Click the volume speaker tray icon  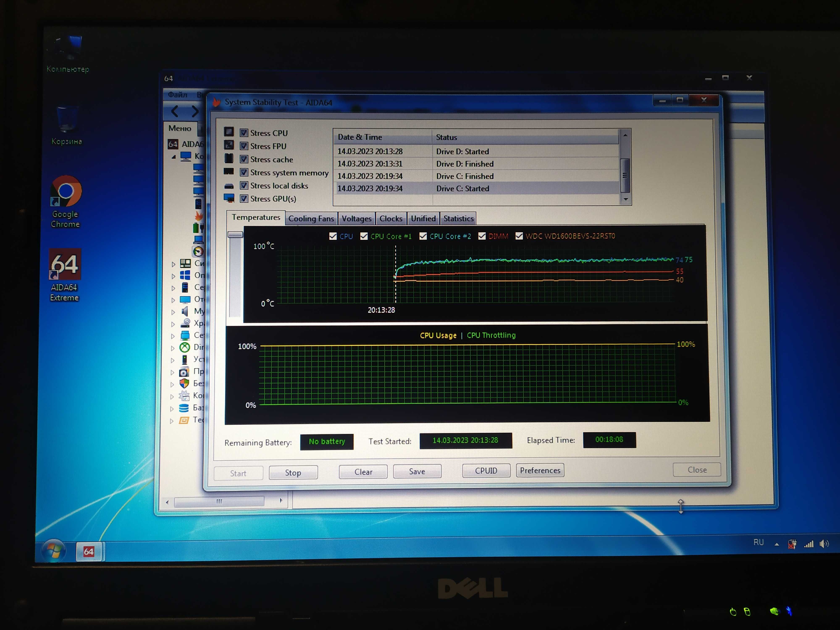point(824,544)
